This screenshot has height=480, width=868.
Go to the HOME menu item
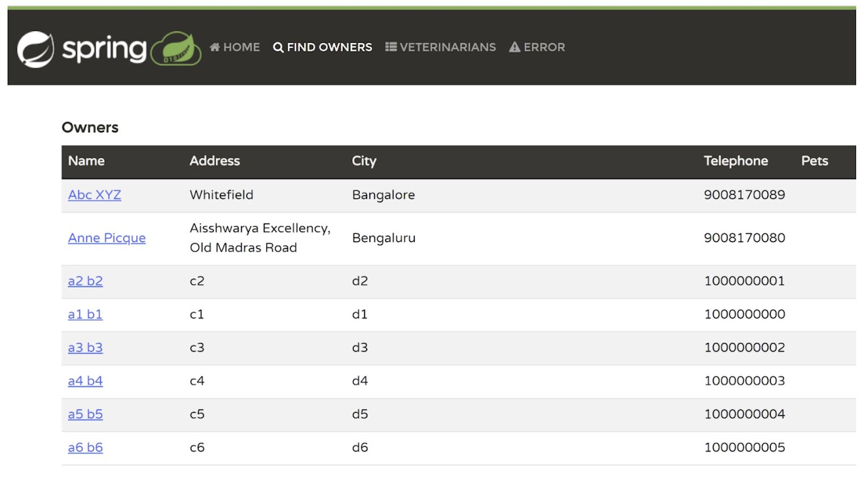coord(235,47)
